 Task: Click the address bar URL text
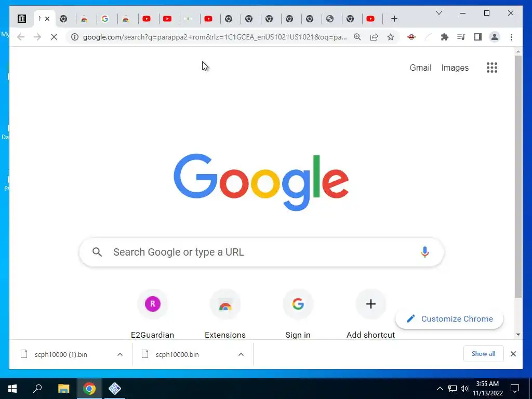pos(215,37)
